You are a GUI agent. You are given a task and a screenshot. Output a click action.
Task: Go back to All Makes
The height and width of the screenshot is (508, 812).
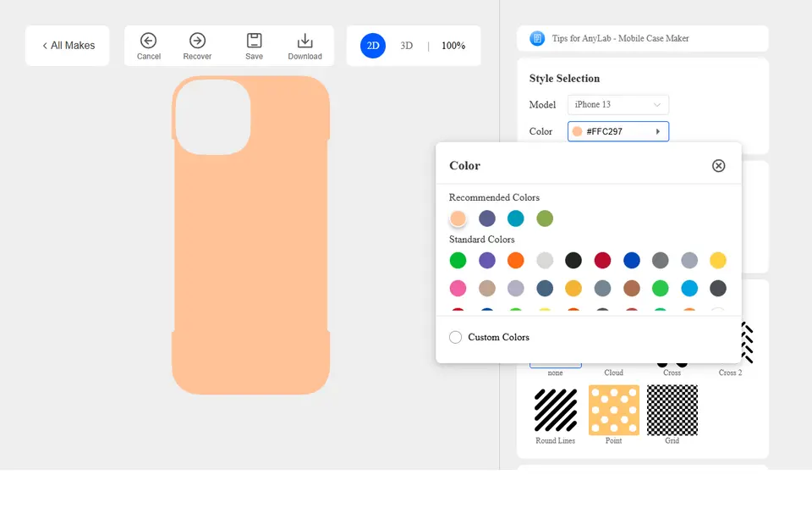tap(68, 46)
